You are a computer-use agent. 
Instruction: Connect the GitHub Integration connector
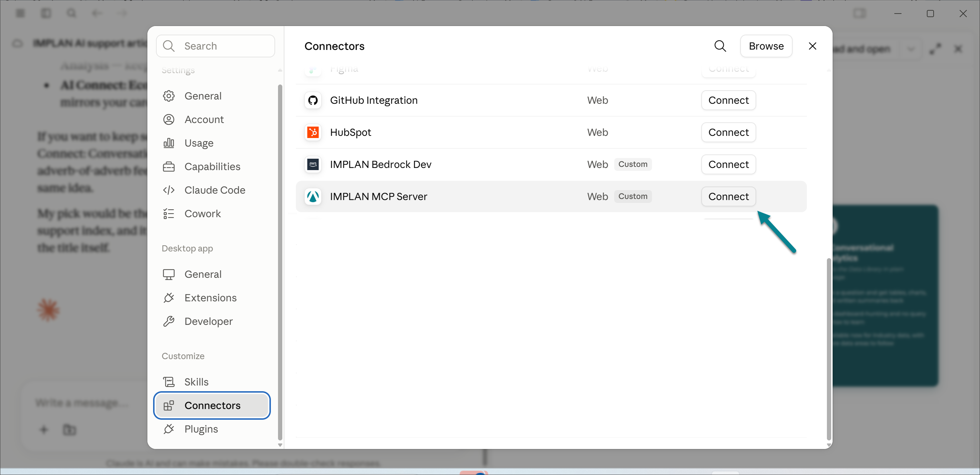click(x=728, y=100)
